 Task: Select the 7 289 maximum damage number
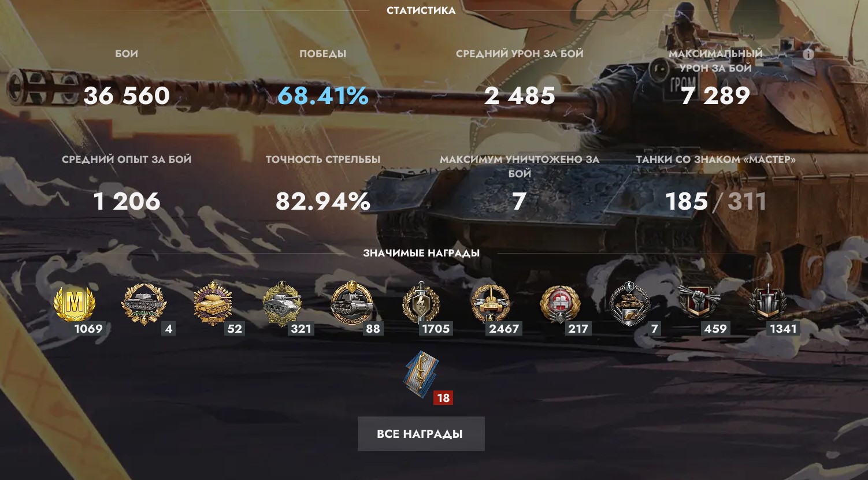715,95
